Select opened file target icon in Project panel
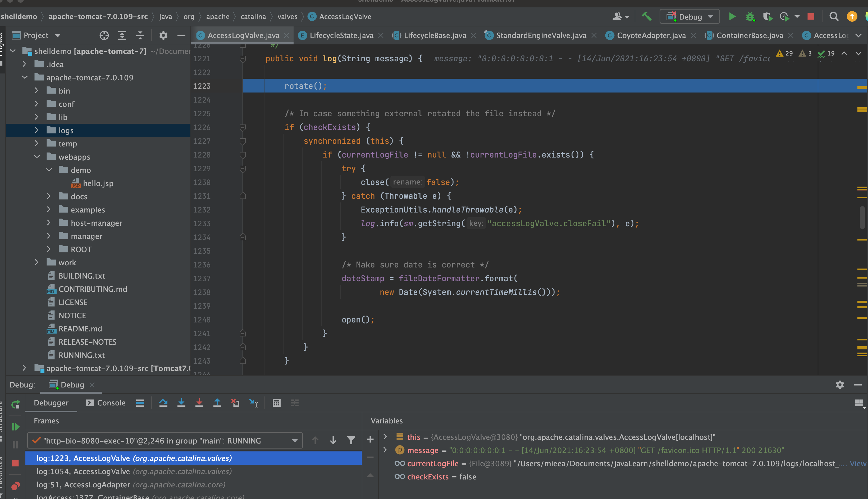The image size is (868, 499). 104,35
